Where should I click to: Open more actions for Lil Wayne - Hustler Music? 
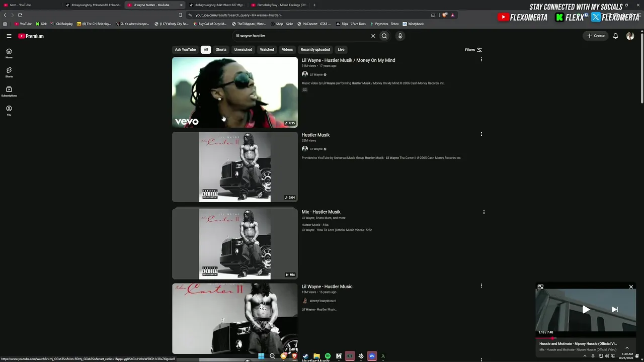(x=481, y=286)
